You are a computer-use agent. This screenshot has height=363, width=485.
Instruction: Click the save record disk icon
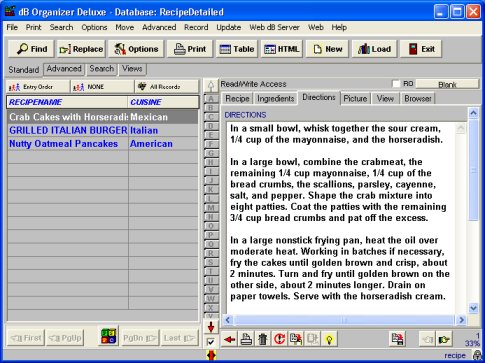pyautogui.click(x=398, y=339)
